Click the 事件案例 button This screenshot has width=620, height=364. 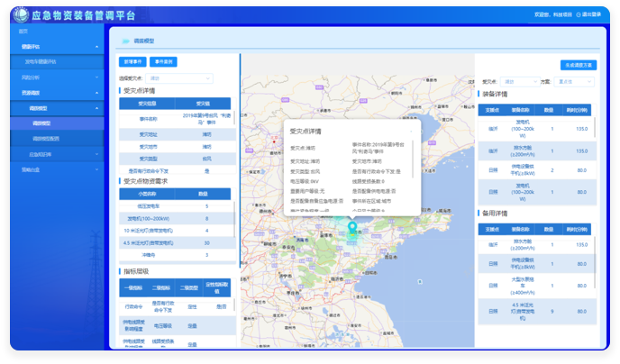click(163, 62)
